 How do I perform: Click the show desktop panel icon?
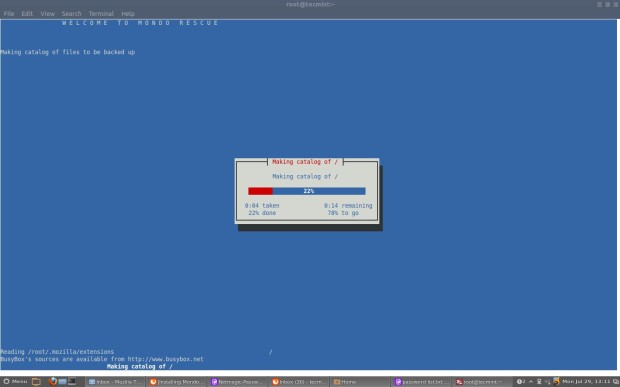pyautogui.click(x=62, y=381)
